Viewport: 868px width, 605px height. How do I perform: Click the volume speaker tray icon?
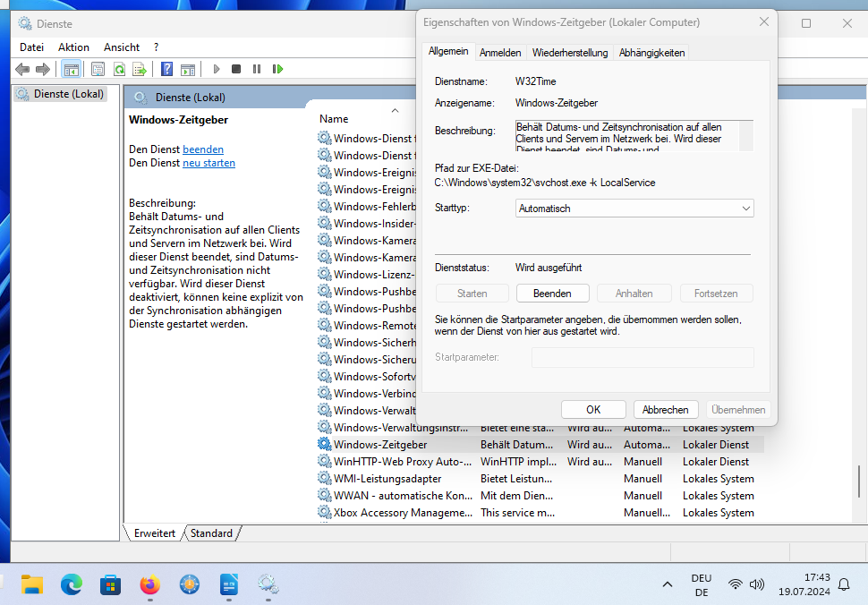pos(757,584)
